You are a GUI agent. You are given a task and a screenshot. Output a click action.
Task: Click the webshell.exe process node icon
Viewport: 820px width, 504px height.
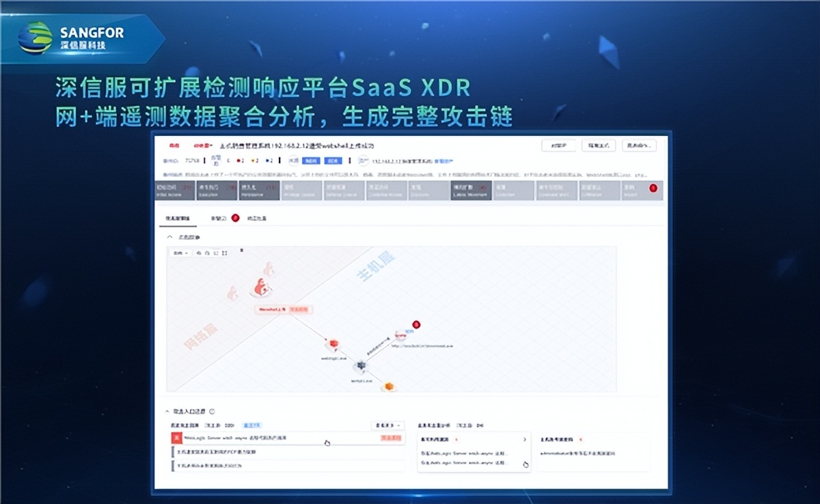(333, 342)
